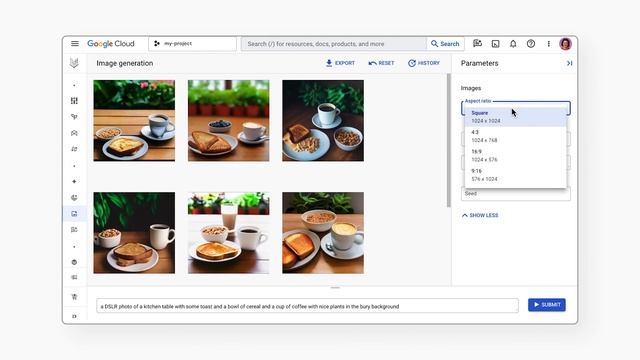Open the notifications bell

coord(513,44)
